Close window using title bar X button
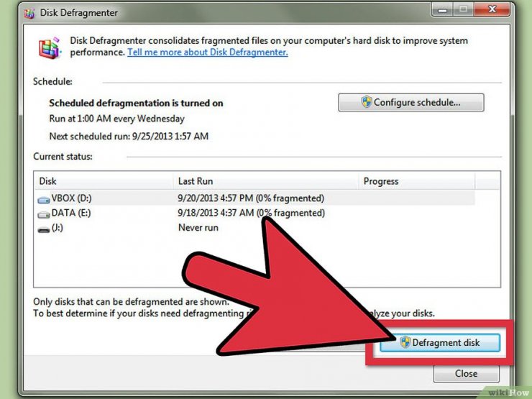 [x=492, y=9]
